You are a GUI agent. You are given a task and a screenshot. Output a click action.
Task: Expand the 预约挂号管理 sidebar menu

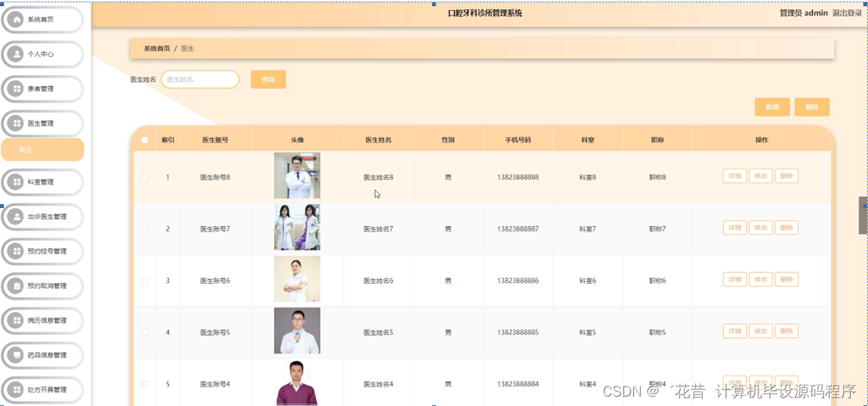click(42, 251)
